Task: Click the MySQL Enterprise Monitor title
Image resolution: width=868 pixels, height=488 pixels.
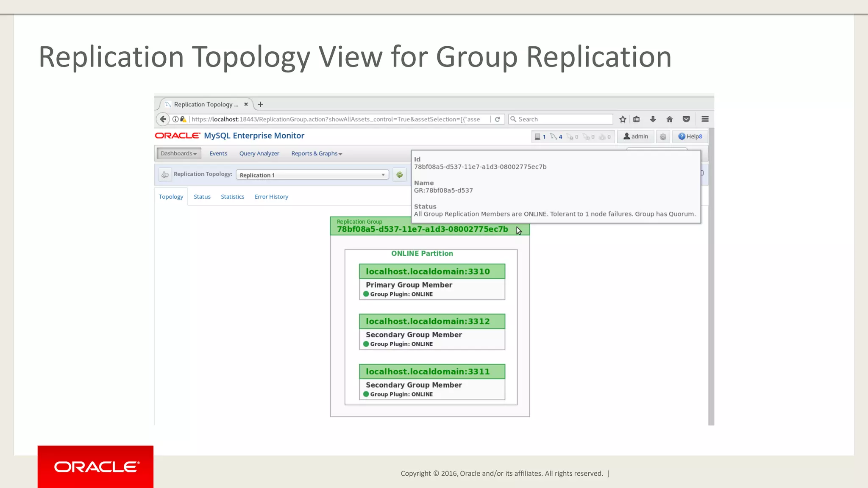Action: [254, 136]
